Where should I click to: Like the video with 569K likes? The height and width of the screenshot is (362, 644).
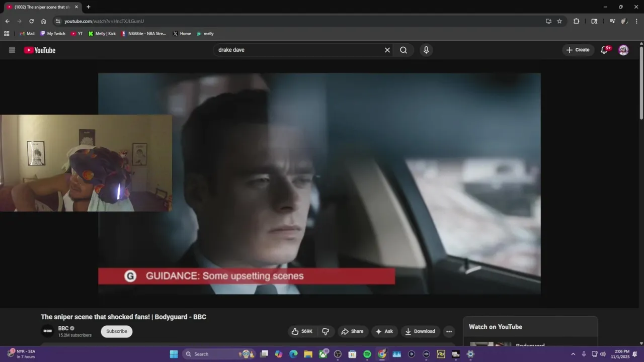[x=302, y=331]
